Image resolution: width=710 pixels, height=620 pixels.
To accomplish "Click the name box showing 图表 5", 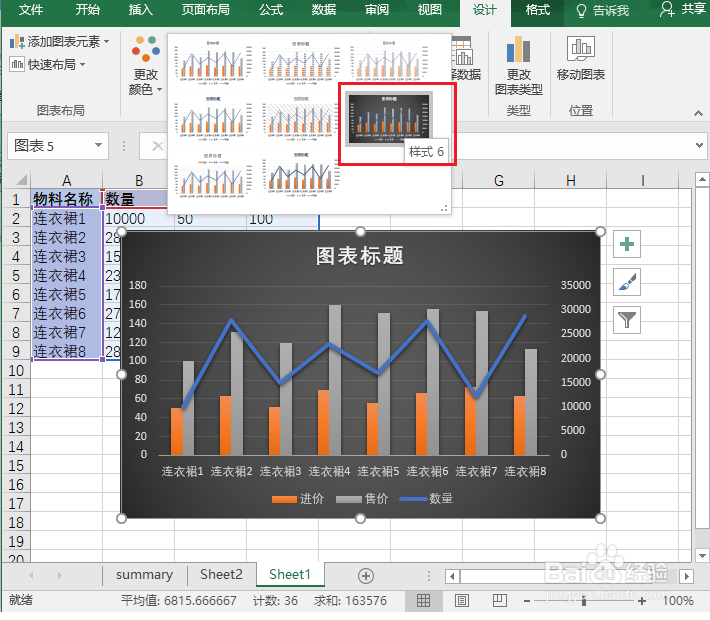I will [50, 146].
